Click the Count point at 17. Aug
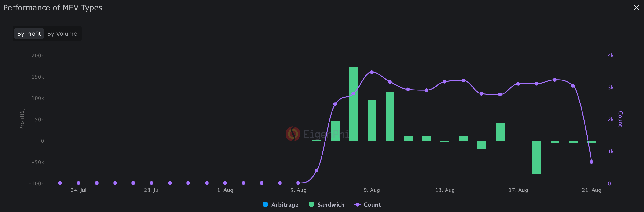Viewport: 644px width, 212px height. [518, 84]
